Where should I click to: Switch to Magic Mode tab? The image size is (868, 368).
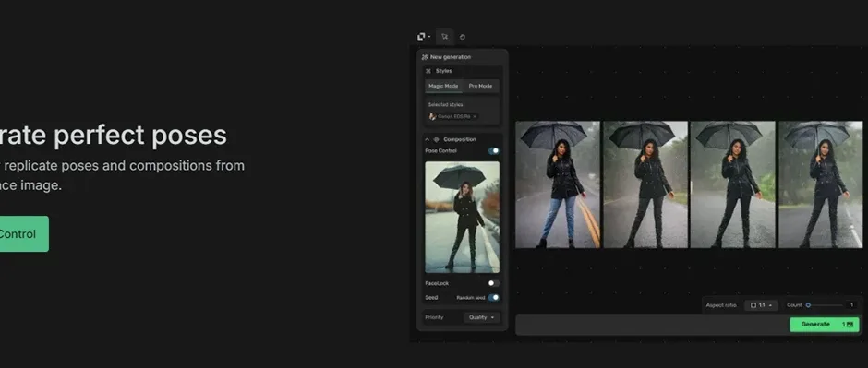[443, 86]
